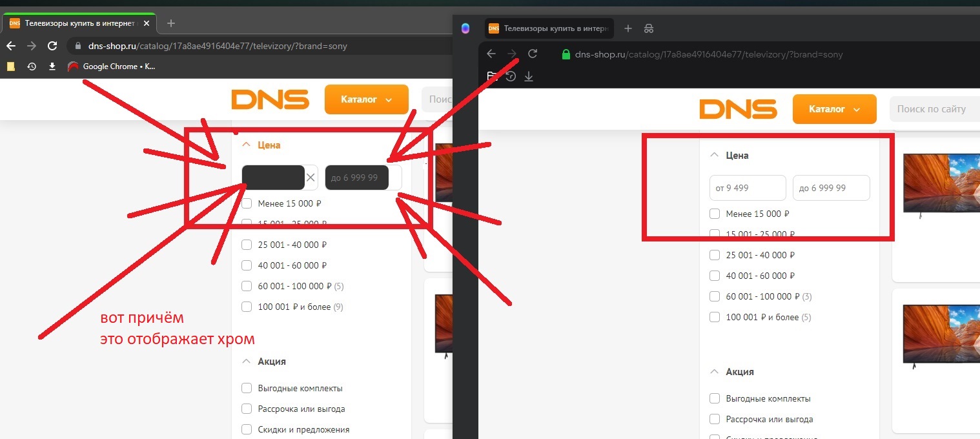Viewport: 980px width, 439px height.
Task: Check Скидки и предложения in left window
Action: click(x=246, y=429)
